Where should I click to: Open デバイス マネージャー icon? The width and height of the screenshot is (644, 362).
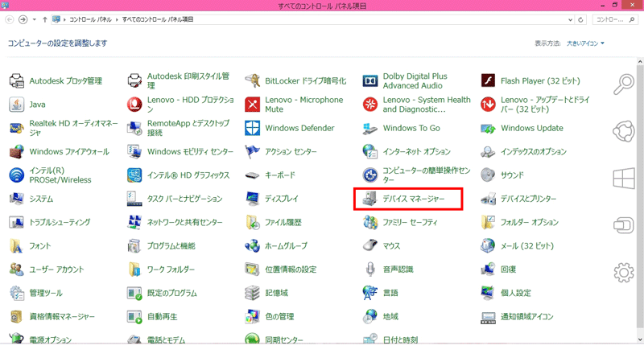click(x=370, y=199)
